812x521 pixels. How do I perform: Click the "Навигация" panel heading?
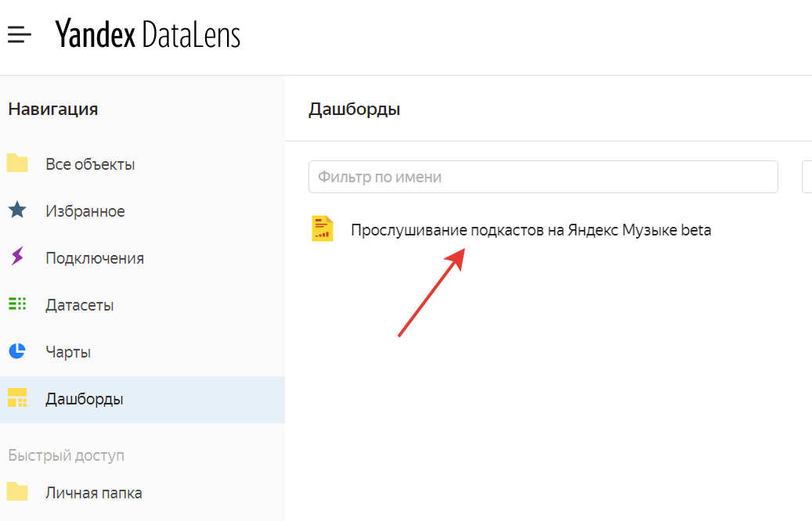[x=53, y=110]
